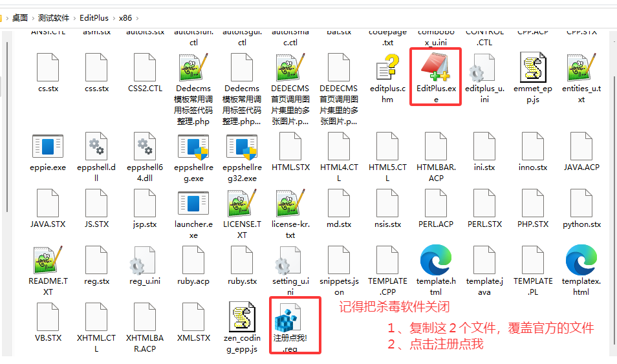617x364 pixels.
Task: Select the VB.STX file icon
Action: click(48, 317)
